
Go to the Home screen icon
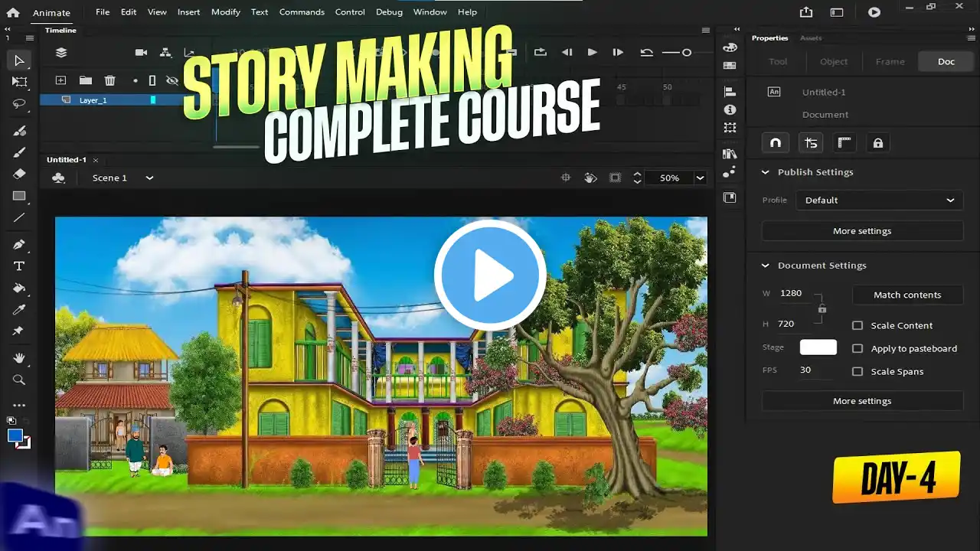tap(13, 12)
